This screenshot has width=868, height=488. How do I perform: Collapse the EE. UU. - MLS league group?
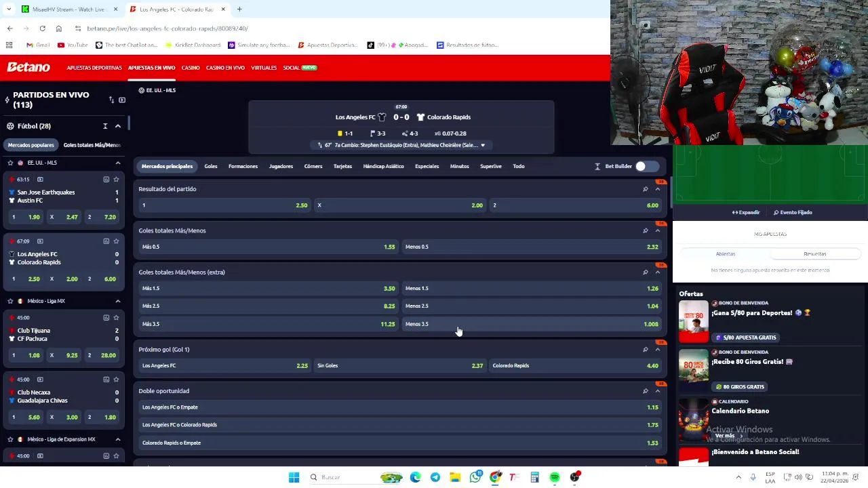tap(118, 163)
